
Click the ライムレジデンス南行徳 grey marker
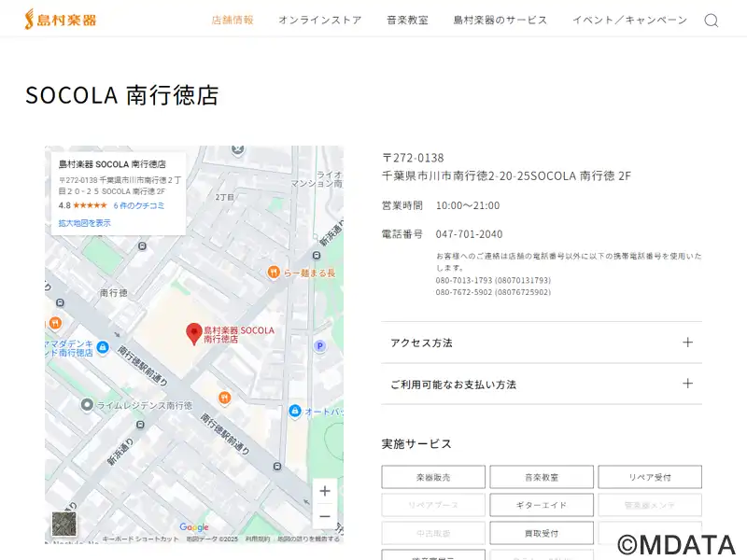click(x=87, y=405)
